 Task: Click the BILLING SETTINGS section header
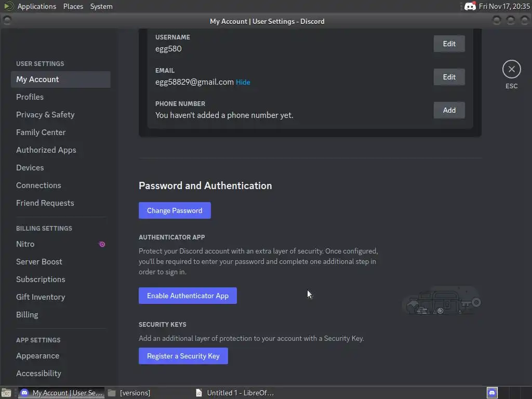44,229
